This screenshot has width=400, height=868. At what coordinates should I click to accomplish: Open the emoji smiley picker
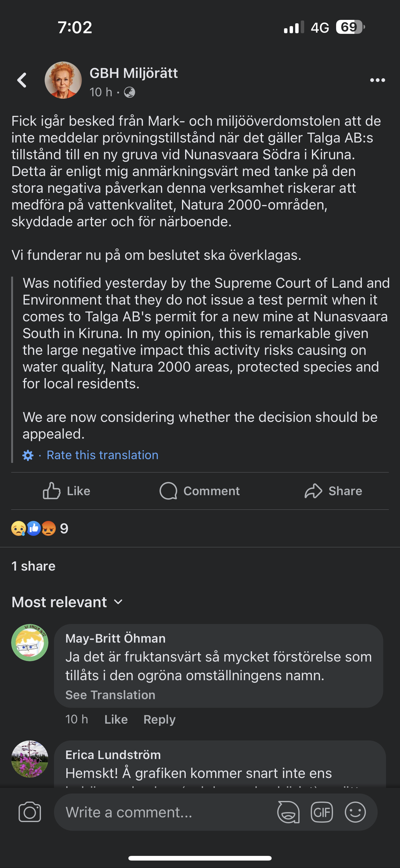[355, 812]
